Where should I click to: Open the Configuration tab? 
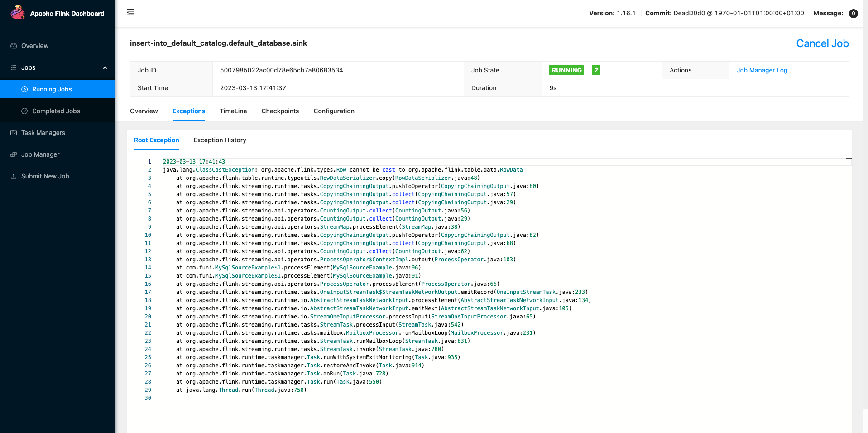[x=334, y=111]
